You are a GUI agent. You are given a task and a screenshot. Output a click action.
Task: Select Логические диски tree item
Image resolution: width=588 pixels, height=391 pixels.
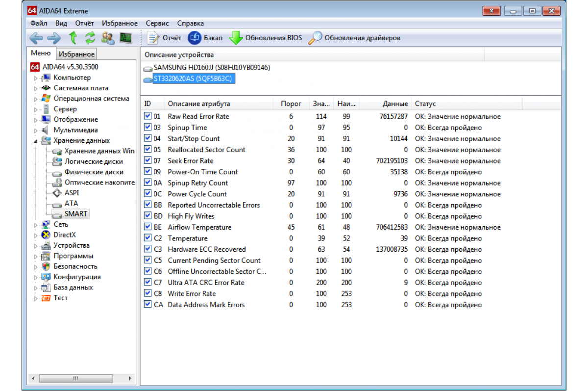coord(94,161)
